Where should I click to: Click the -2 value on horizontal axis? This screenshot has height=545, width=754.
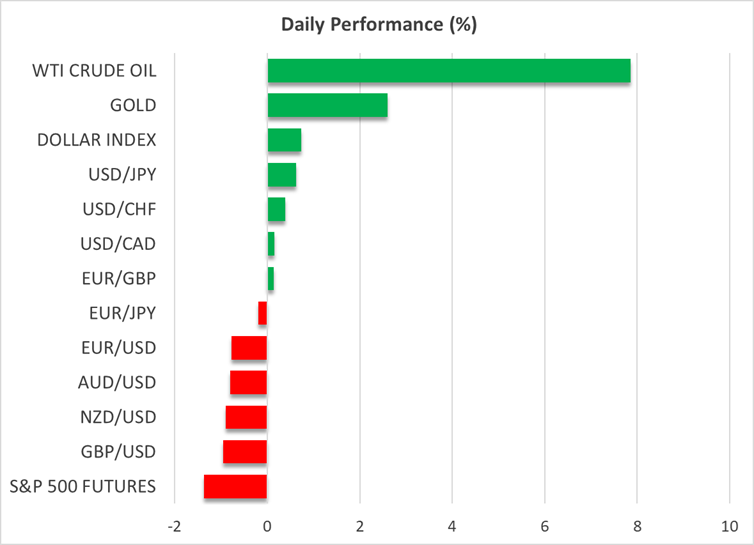coord(174,526)
